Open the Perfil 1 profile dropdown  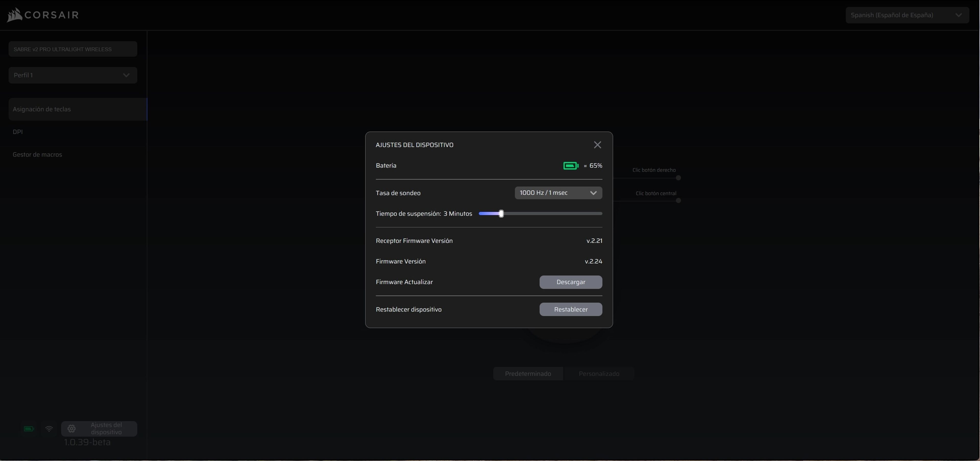coord(73,75)
